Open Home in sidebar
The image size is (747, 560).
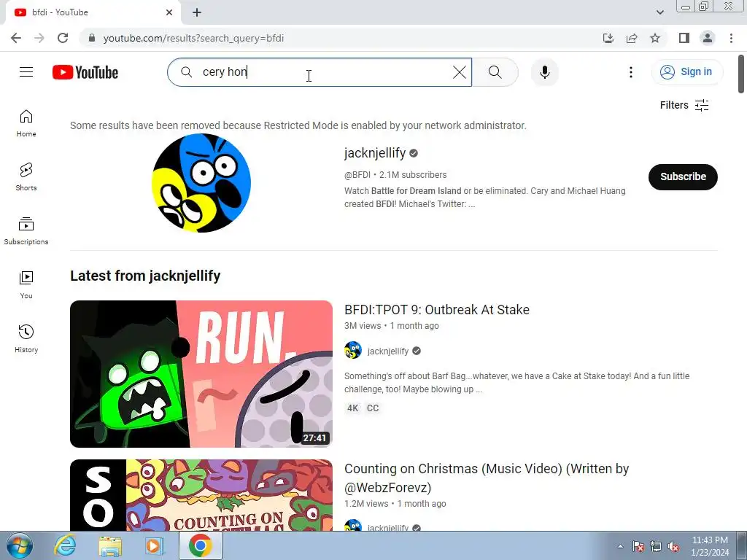(26, 123)
